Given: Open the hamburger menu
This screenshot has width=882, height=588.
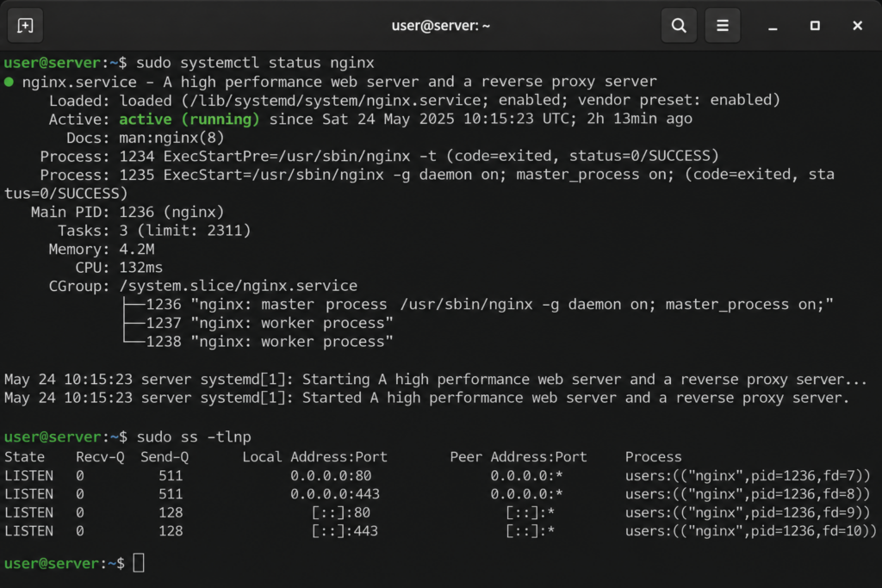Looking at the screenshot, I should [x=723, y=26].
